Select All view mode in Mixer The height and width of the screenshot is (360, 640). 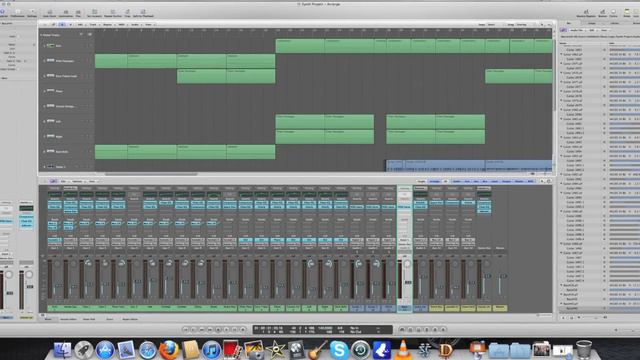(x=445, y=181)
